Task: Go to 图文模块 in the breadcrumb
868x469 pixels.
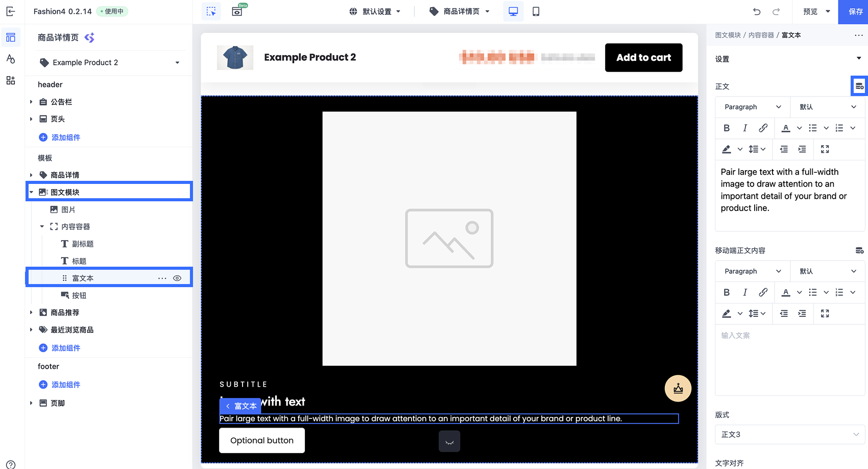Action: [728, 35]
